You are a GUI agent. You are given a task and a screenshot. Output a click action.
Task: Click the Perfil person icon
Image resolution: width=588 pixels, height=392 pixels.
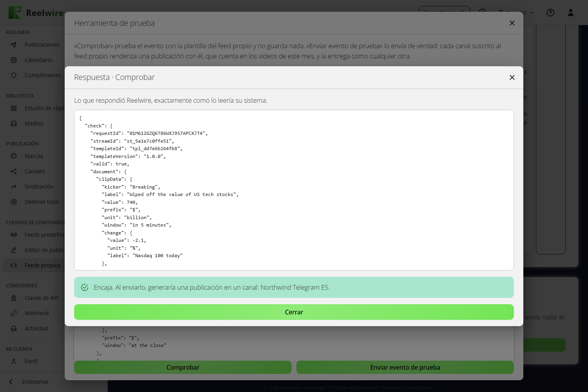tap(14, 361)
